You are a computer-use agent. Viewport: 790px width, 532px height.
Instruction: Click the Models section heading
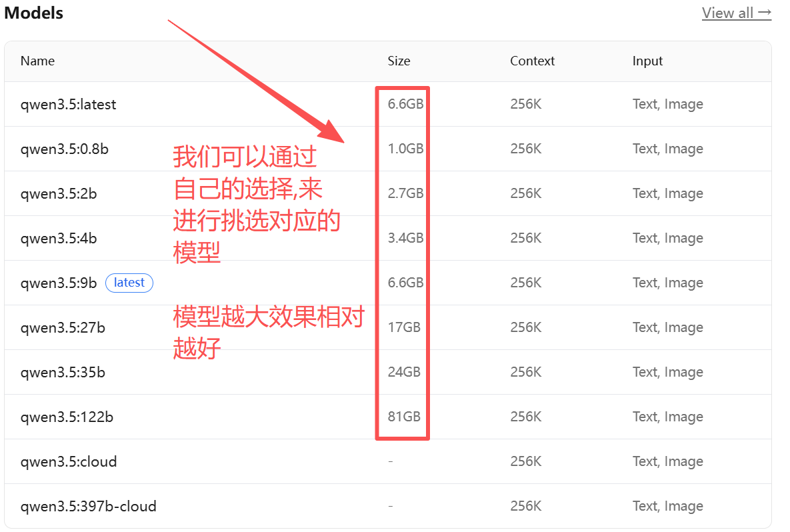pos(34,13)
